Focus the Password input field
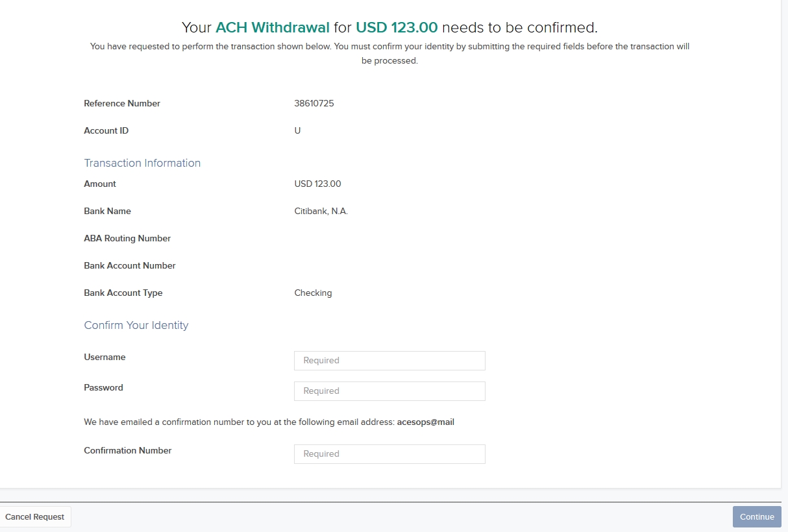 pyautogui.click(x=389, y=391)
